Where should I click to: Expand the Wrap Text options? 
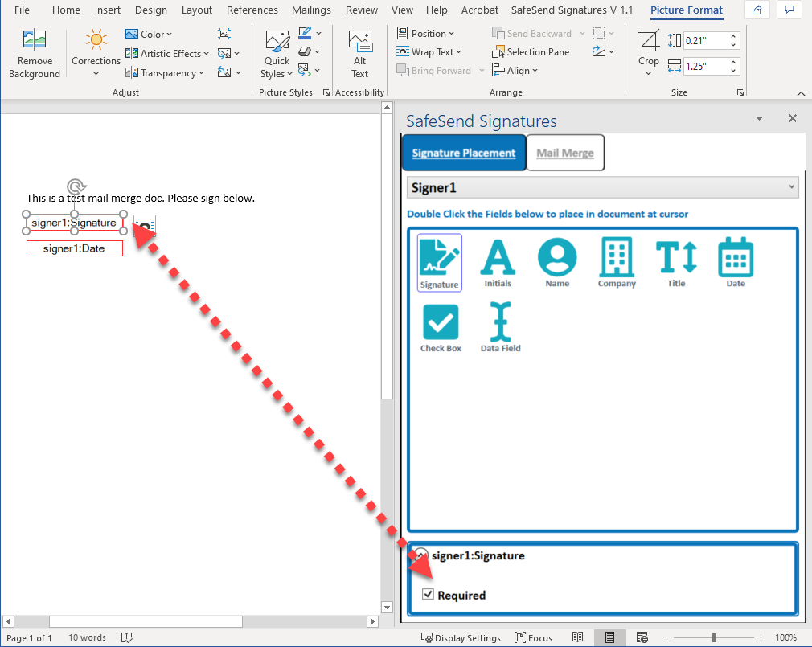(429, 52)
